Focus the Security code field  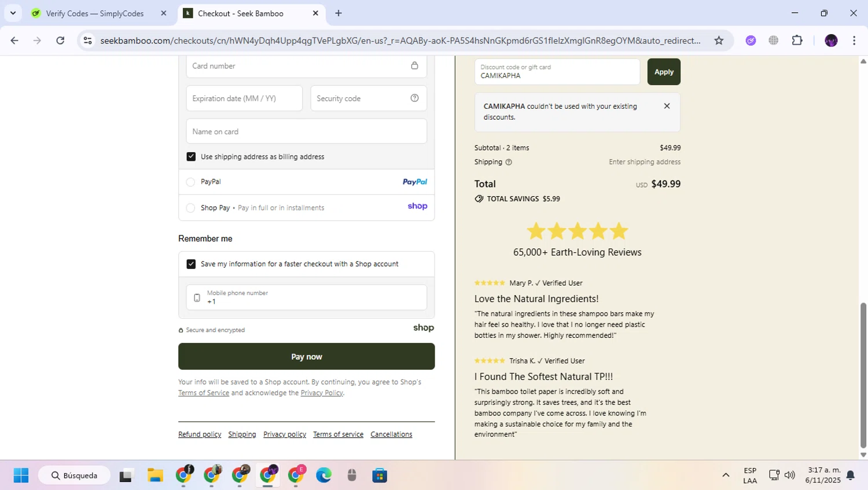(x=369, y=98)
